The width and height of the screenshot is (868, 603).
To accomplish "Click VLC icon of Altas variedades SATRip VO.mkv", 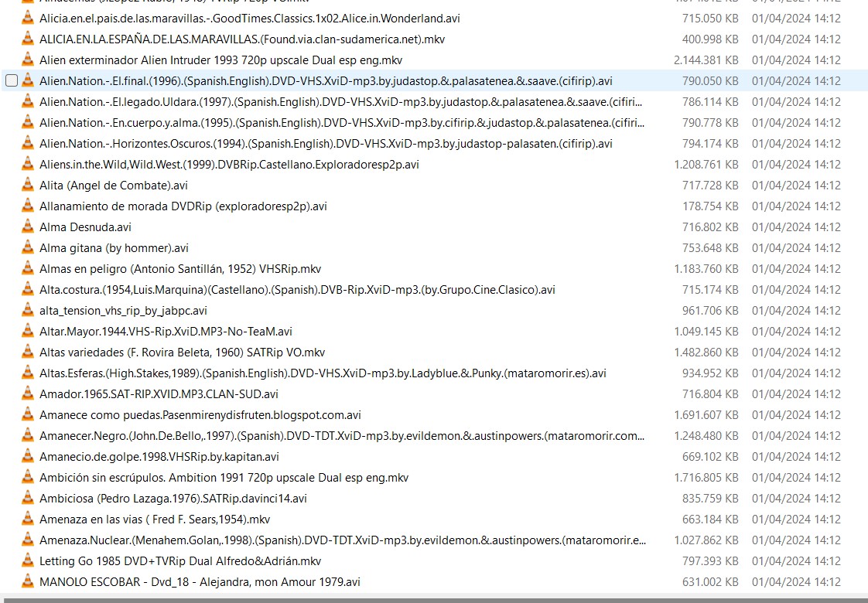I will coord(27,353).
